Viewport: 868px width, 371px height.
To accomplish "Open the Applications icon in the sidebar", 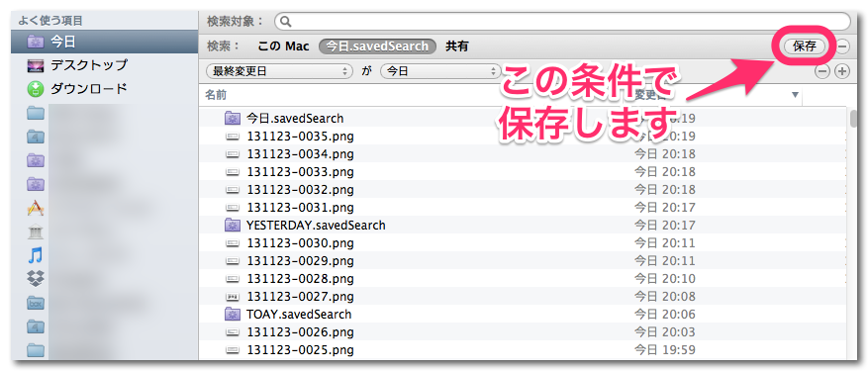I will [x=36, y=208].
